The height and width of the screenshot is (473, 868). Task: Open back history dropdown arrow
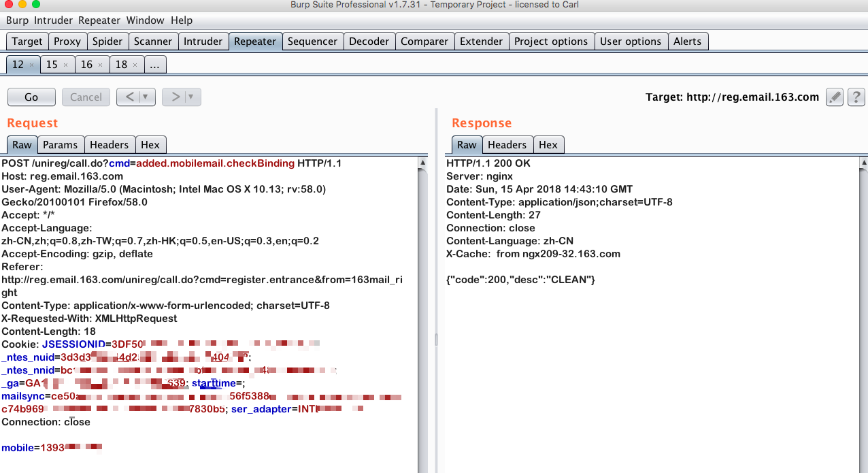[146, 97]
